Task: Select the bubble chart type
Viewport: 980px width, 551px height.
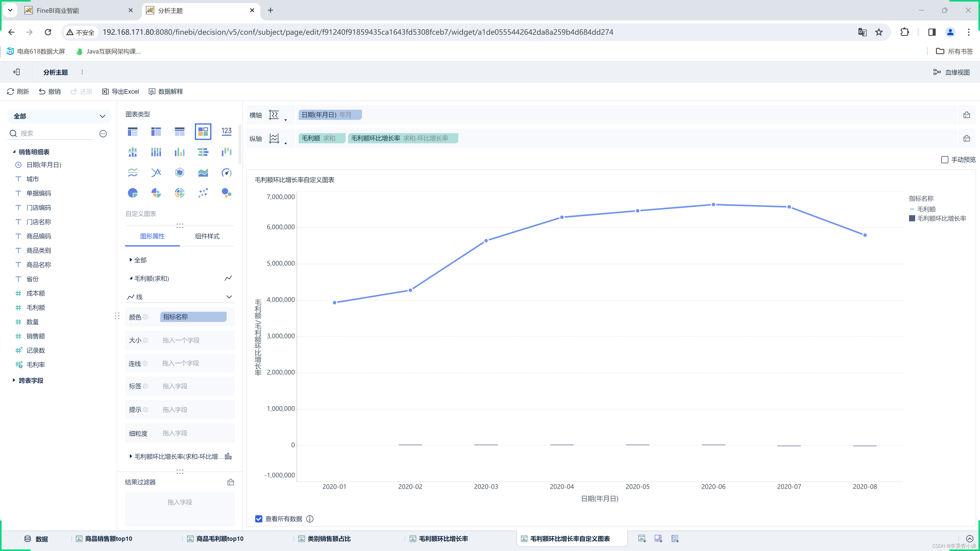Action: (227, 193)
